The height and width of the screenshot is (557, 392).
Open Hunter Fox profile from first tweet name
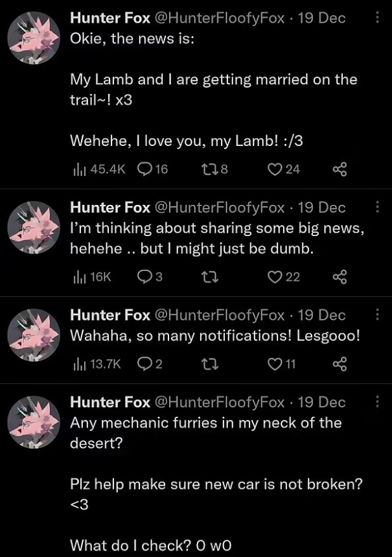(110, 18)
